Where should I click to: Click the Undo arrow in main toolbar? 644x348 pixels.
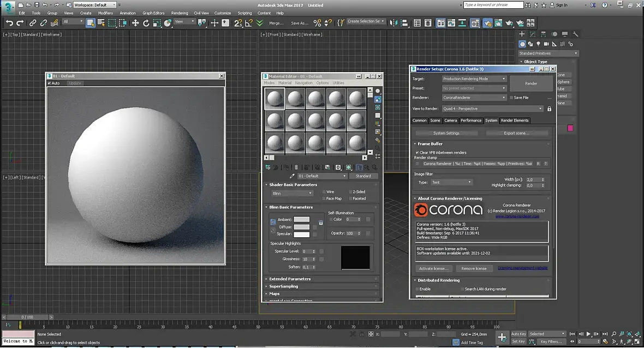pos(9,23)
